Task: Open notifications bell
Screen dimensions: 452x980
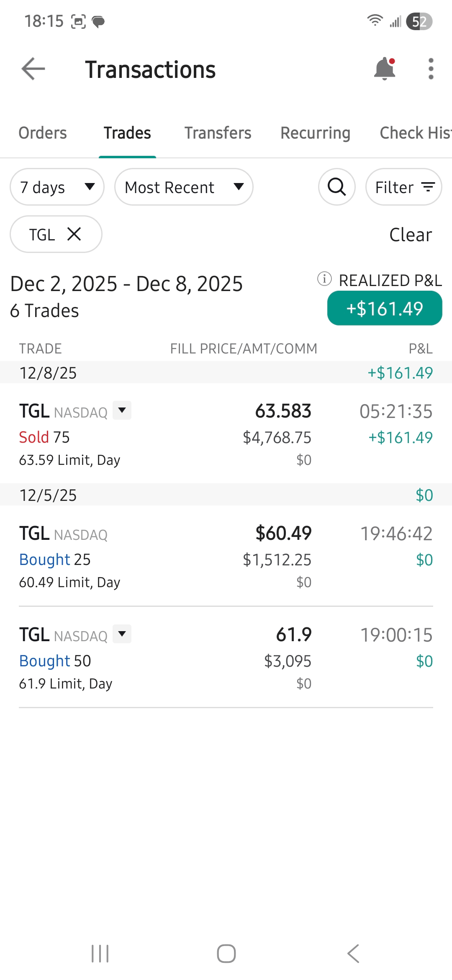Action: tap(385, 69)
